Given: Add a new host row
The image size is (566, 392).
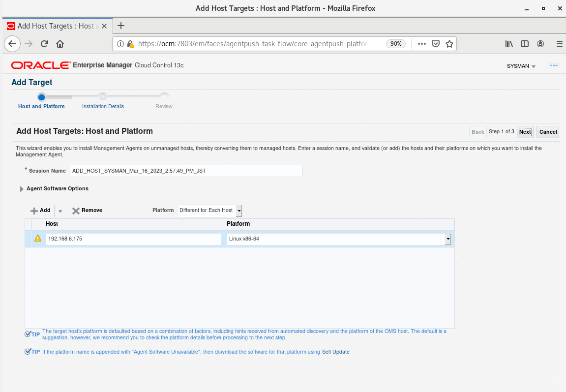Looking at the screenshot, I should click(40, 211).
